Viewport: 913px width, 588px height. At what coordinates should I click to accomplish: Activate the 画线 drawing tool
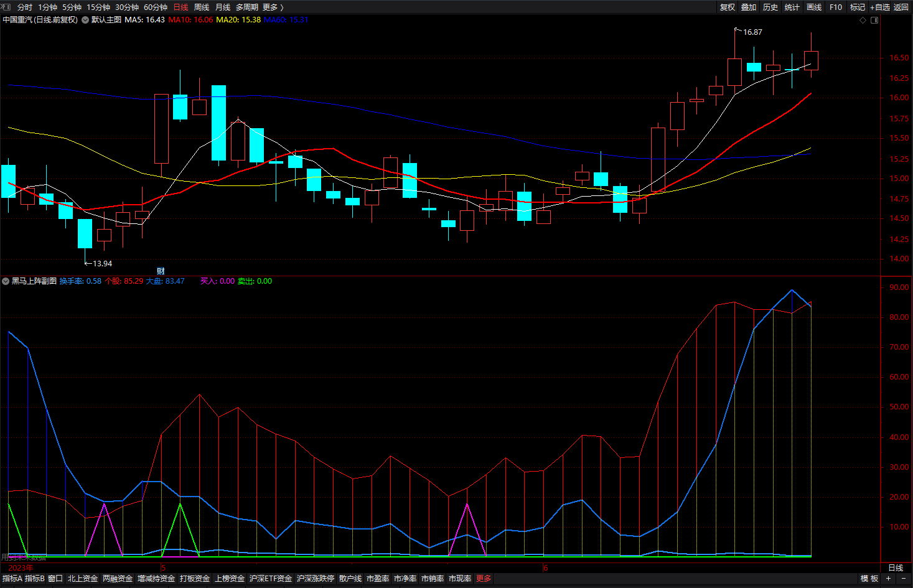[x=814, y=7]
